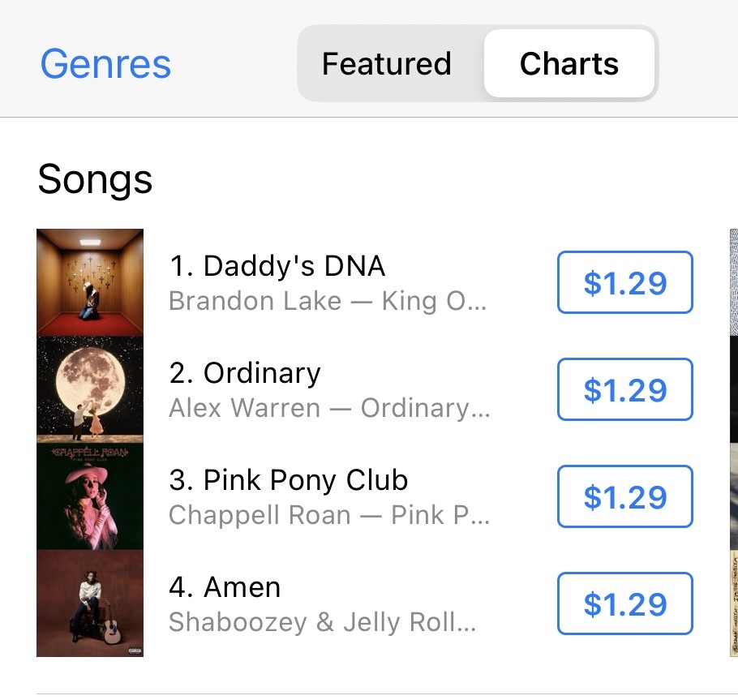This screenshot has height=700, width=738.
Task: Tap the Ordinary moon album artwork
Action: 90,389
